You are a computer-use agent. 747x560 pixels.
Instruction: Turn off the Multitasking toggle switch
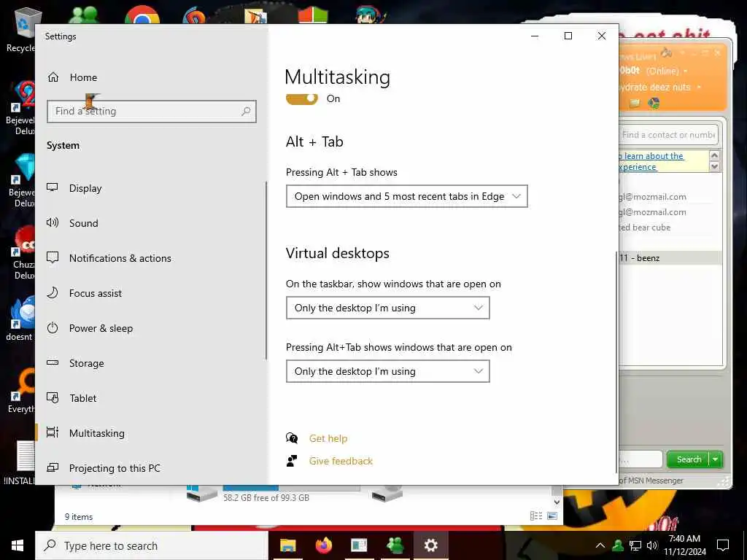click(x=301, y=98)
